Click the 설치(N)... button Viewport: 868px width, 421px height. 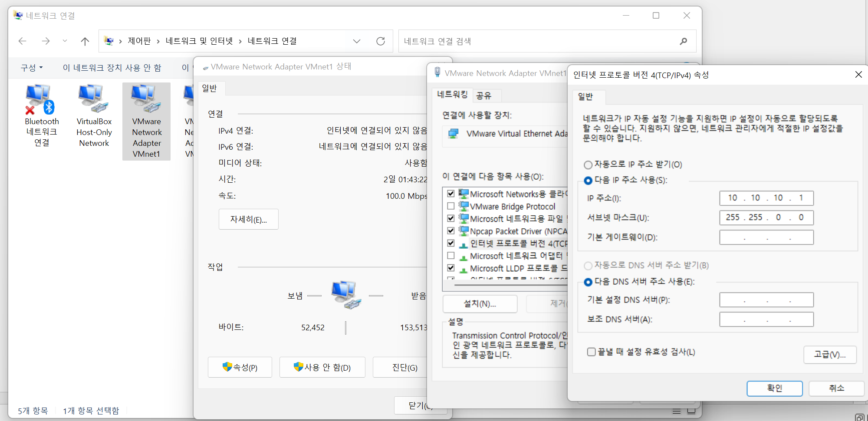(480, 303)
